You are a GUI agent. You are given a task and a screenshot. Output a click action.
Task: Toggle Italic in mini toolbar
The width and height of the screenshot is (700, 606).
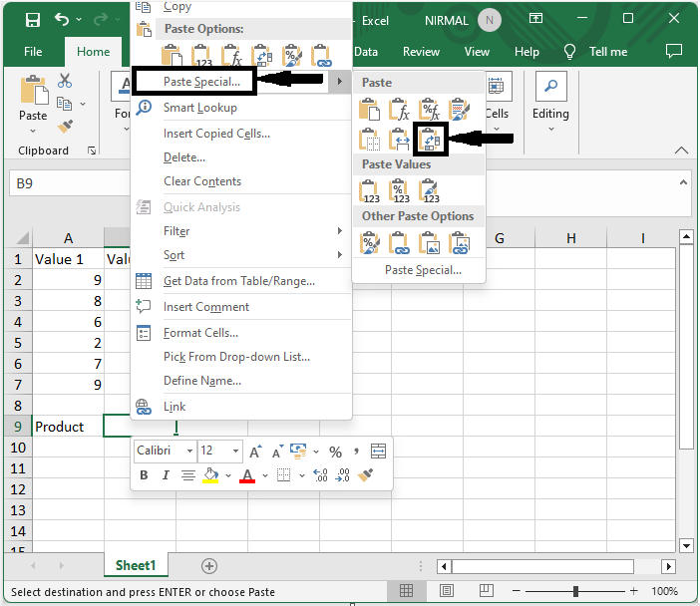pos(166,475)
